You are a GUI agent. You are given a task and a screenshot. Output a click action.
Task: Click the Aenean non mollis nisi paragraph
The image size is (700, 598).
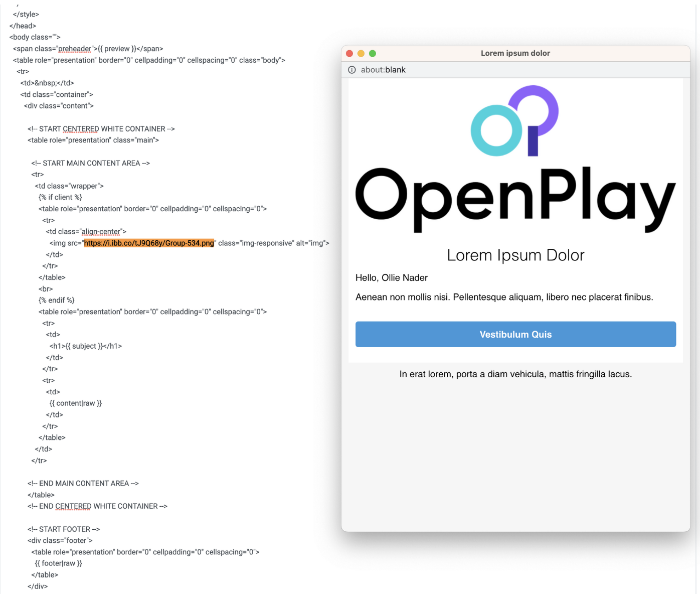click(x=504, y=297)
